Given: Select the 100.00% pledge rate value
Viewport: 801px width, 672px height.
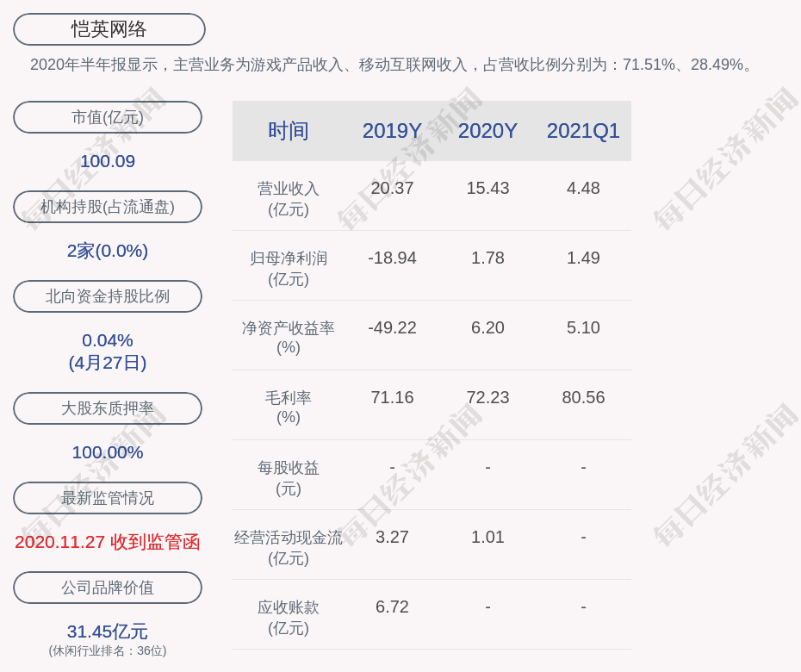Looking at the screenshot, I should 108,452.
